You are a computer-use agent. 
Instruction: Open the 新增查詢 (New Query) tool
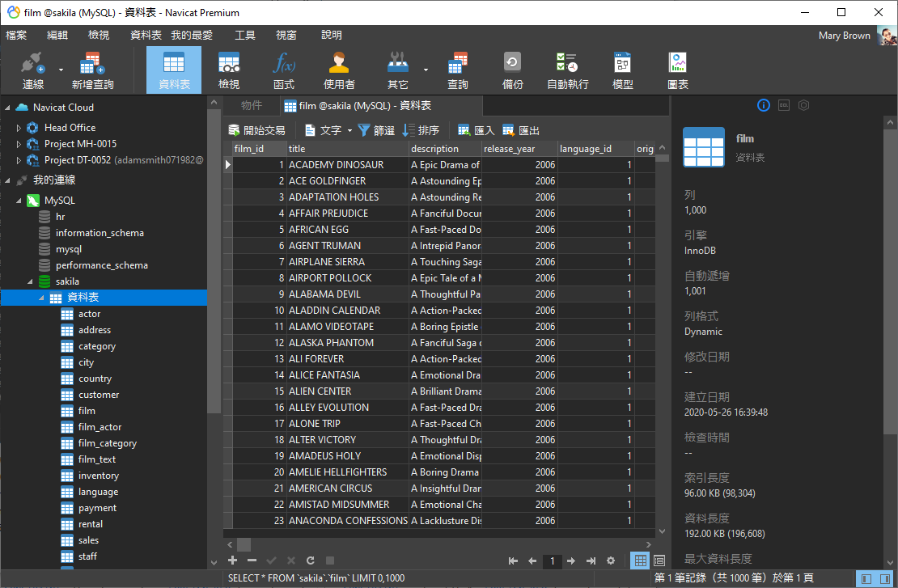tap(91, 69)
